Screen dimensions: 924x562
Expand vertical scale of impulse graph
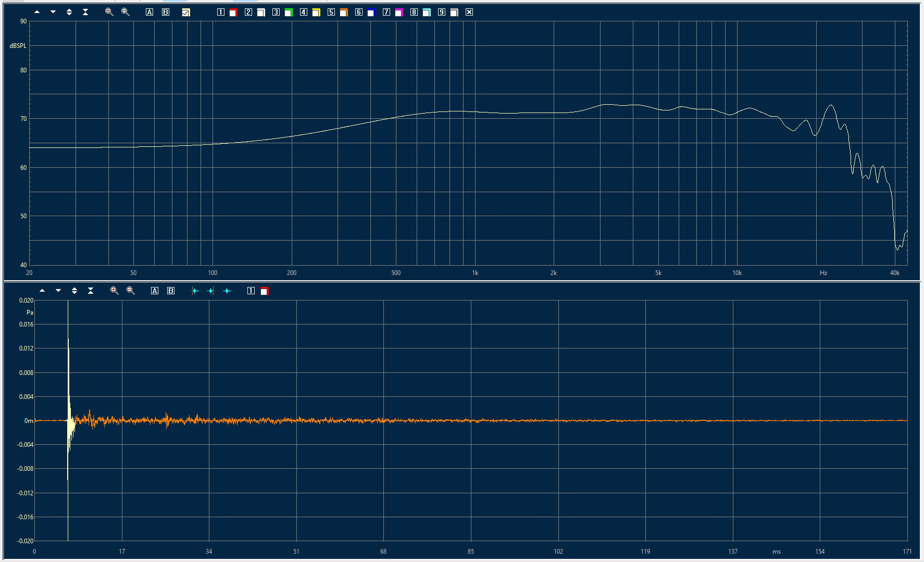coord(74,291)
